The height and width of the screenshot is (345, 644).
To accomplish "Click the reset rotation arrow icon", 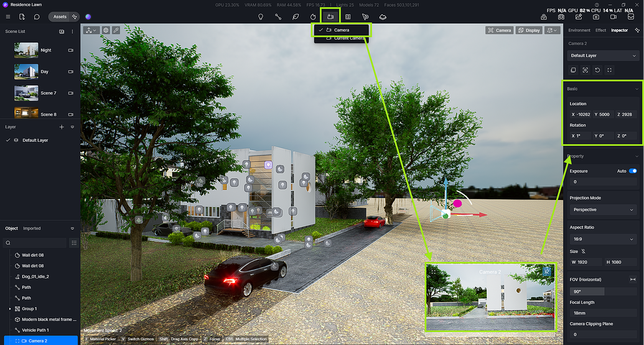I will [597, 70].
